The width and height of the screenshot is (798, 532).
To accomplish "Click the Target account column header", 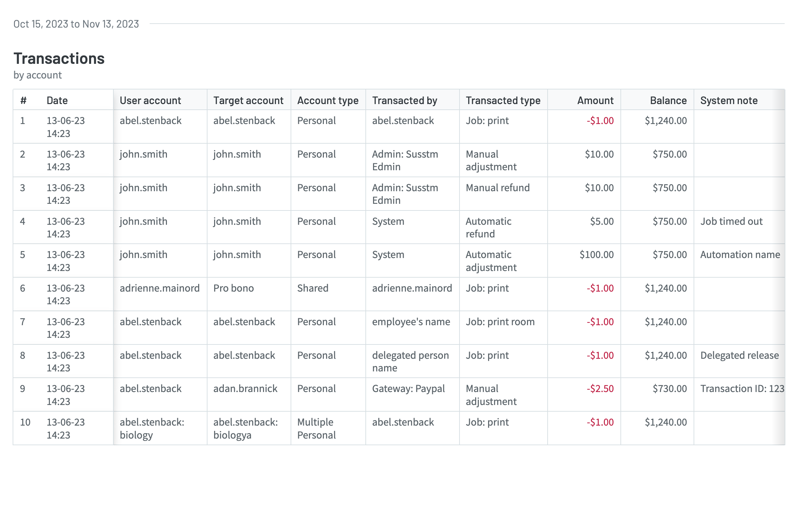I will pyautogui.click(x=248, y=100).
